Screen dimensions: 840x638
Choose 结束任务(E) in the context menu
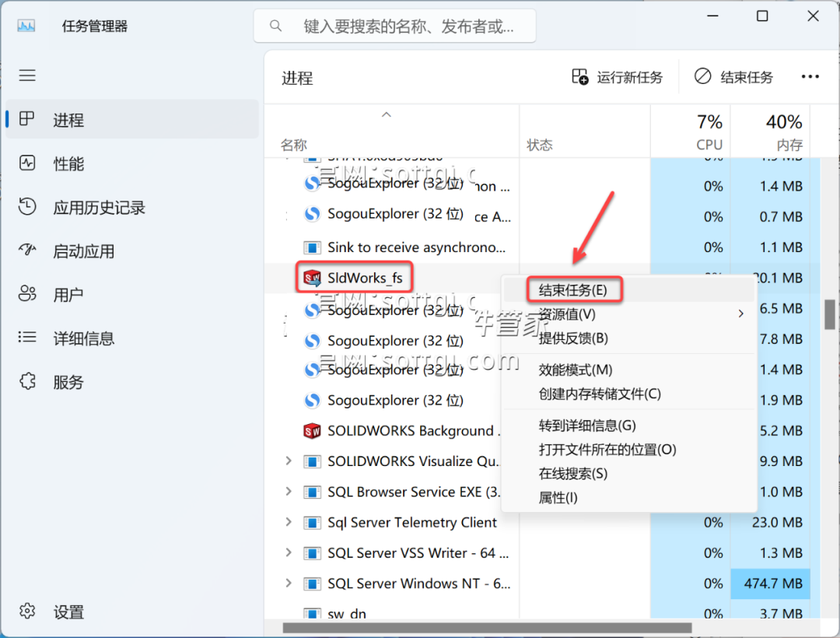(x=629, y=289)
